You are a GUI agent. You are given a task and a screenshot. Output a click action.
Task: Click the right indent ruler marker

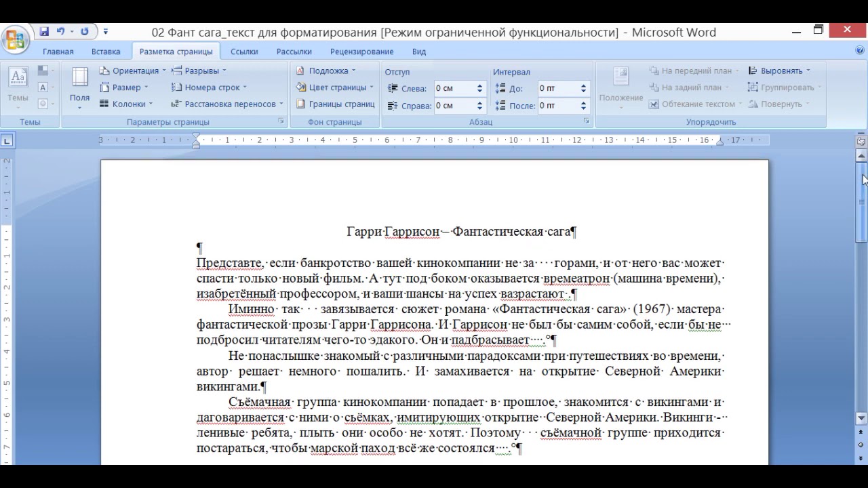pos(720,142)
